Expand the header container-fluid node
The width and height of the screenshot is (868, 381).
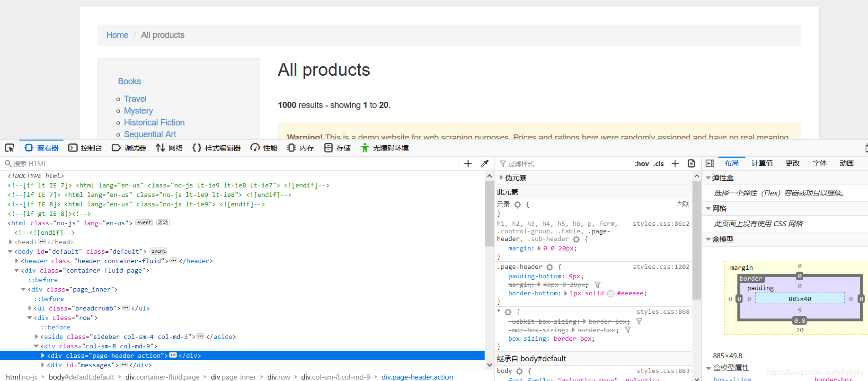click(x=17, y=261)
